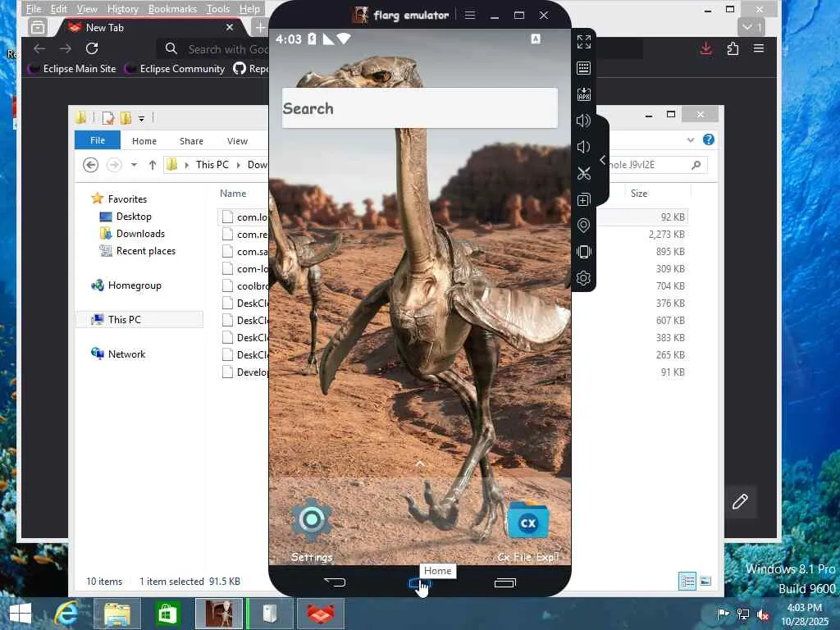Click the browser back arrow
Viewport: 840px width, 630px height.
(39, 48)
